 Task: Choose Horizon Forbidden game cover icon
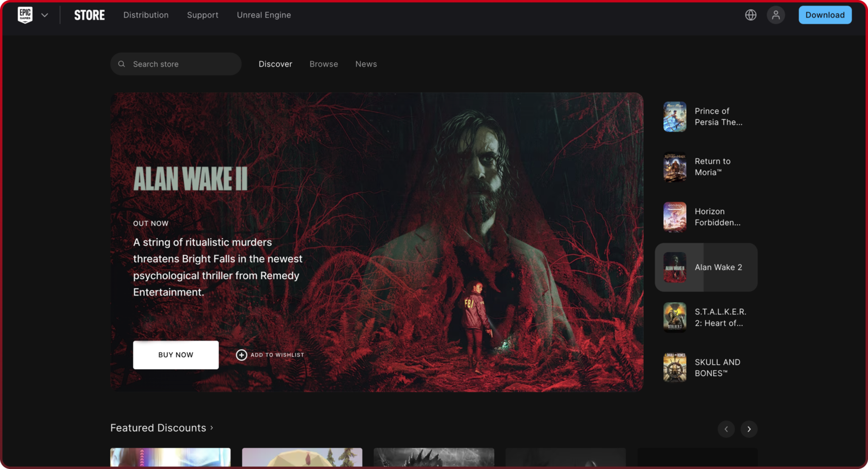675,217
